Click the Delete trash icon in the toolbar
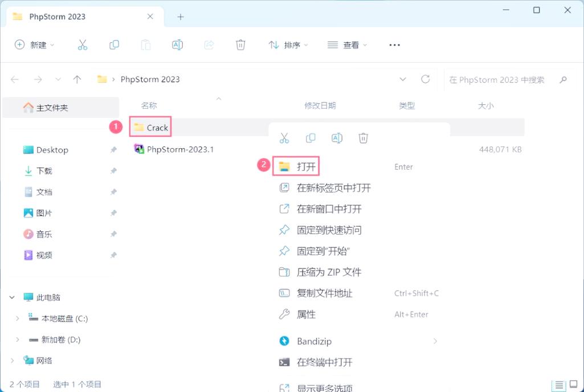Viewport: 584px width, 392px height. click(240, 44)
